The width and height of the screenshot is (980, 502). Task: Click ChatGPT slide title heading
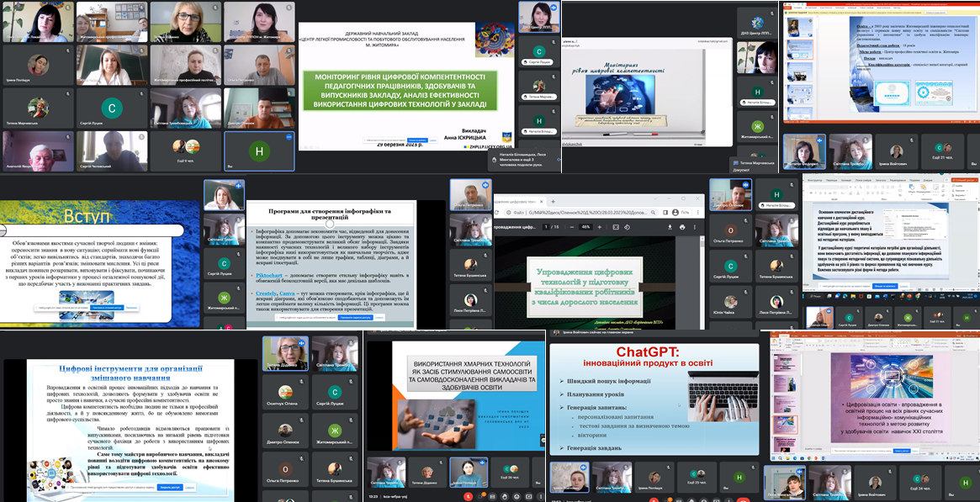653,351
